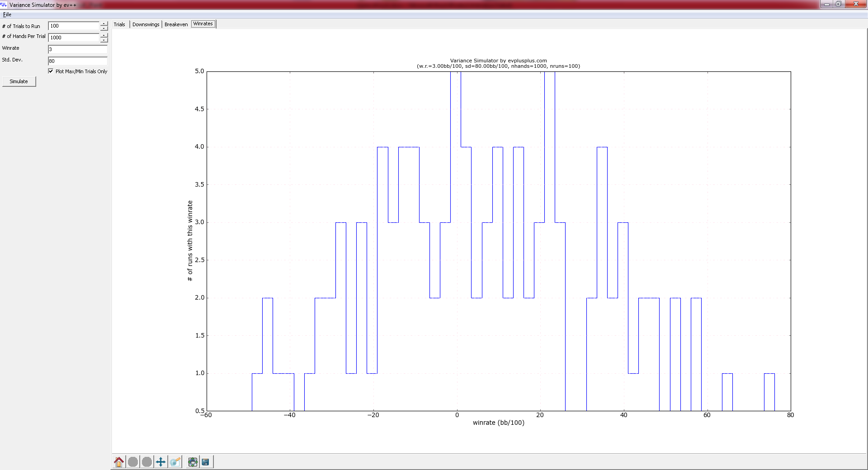Click the '# of runs with this winrate' axis label
Image resolution: width=868 pixels, height=470 pixels.
pos(190,241)
